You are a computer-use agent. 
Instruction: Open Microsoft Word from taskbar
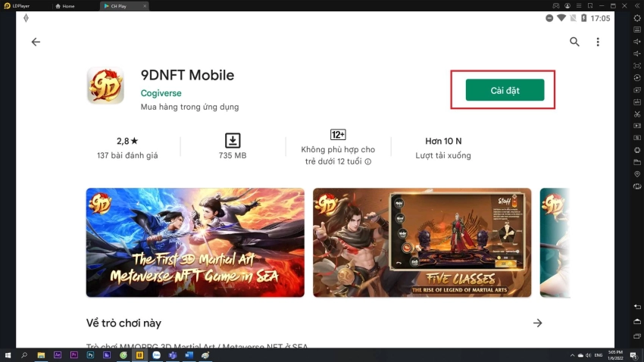[x=189, y=355]
